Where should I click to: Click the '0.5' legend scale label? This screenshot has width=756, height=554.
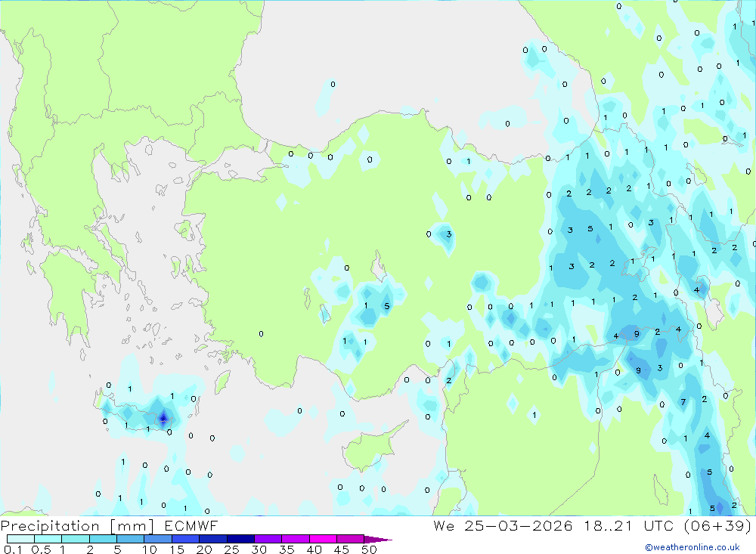pos(41,549)
